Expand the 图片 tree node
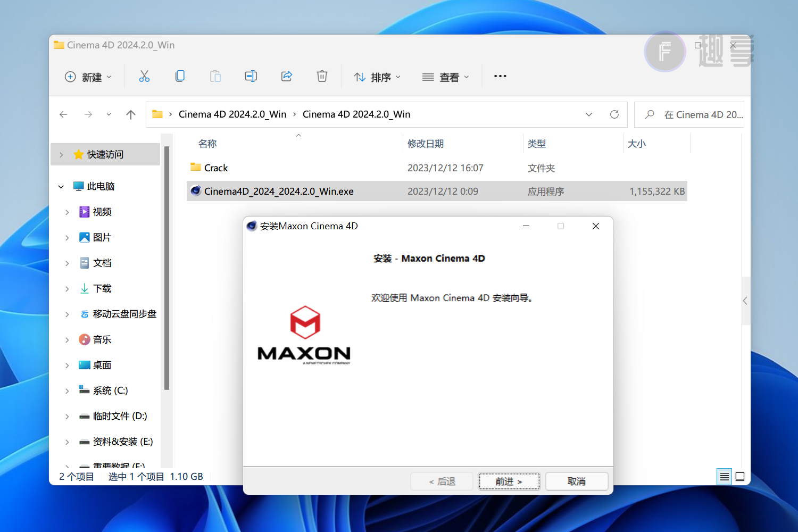The image size is (798, 532). pos(67,238)
